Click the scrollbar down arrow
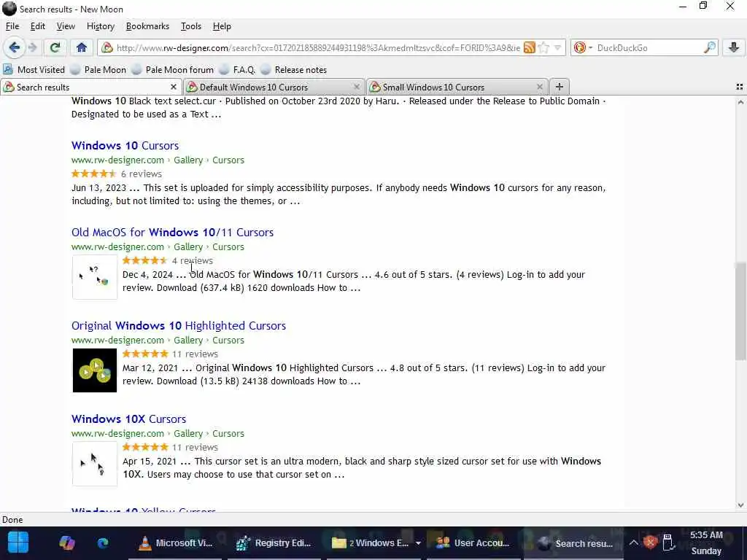 click(740, 505)
